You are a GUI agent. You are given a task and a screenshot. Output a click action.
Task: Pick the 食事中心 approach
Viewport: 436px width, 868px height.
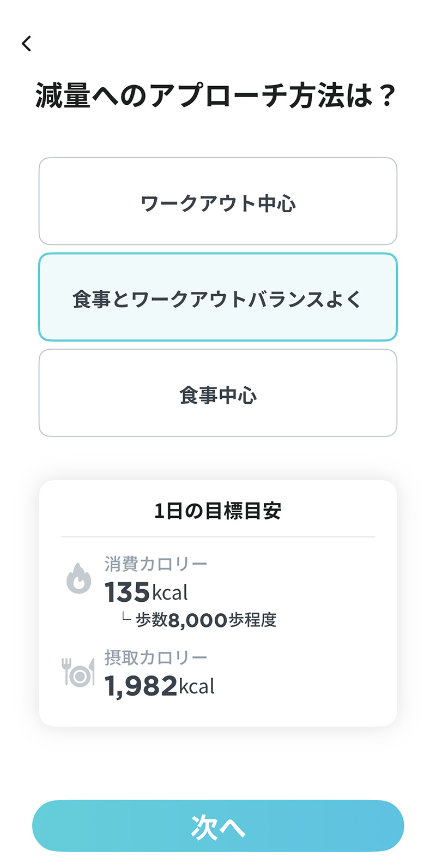pyautogui.click(x=218, y=393)
